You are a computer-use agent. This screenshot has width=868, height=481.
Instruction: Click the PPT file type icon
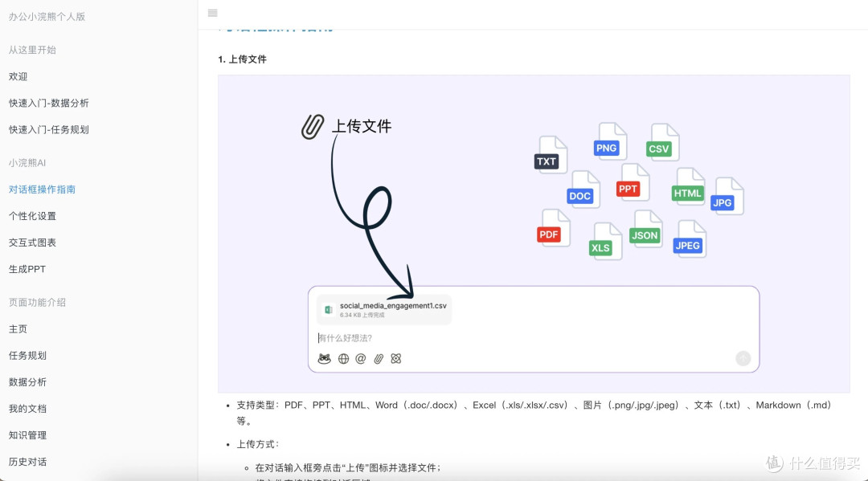(x=633, y=182)
